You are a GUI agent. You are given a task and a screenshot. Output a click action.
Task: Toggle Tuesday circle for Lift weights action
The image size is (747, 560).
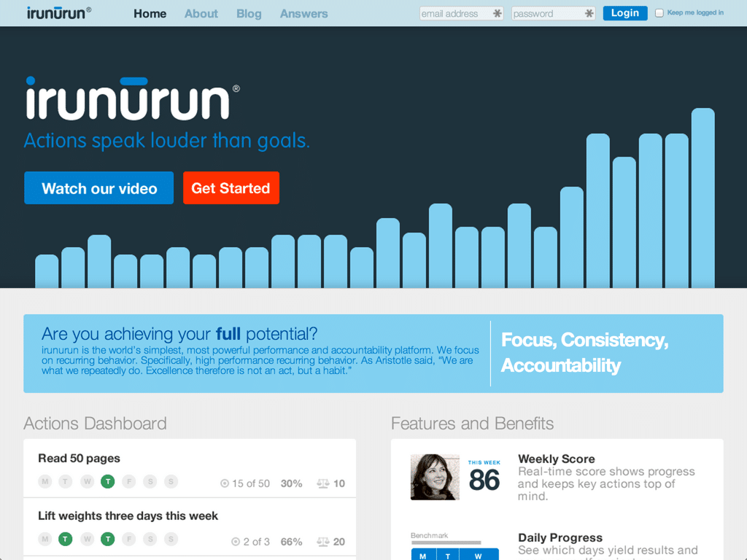pos(66,540)
